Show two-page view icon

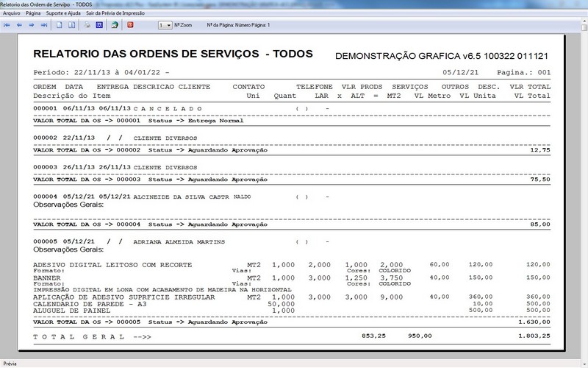(x=71, y=25)
